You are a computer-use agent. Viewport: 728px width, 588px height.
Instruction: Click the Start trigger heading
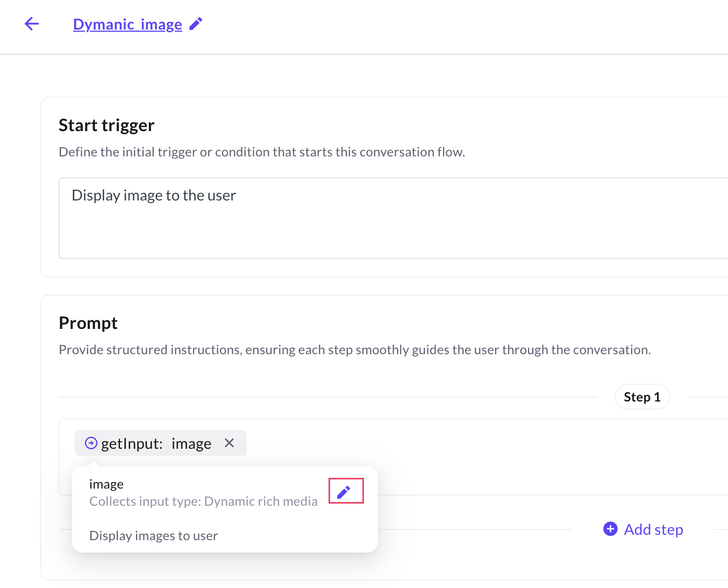point(106,125)
